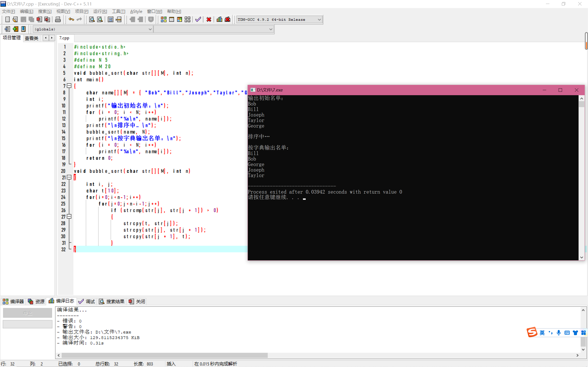Click the Compile and Run icon

[x=180, y=19]
